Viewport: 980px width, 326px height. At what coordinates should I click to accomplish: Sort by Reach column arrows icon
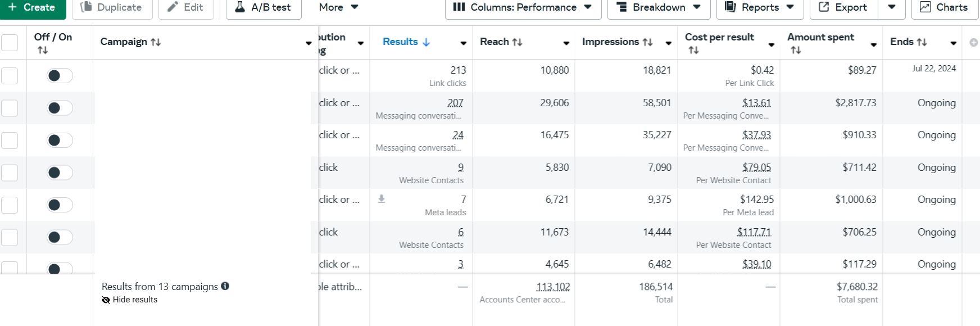pos(518,42)
